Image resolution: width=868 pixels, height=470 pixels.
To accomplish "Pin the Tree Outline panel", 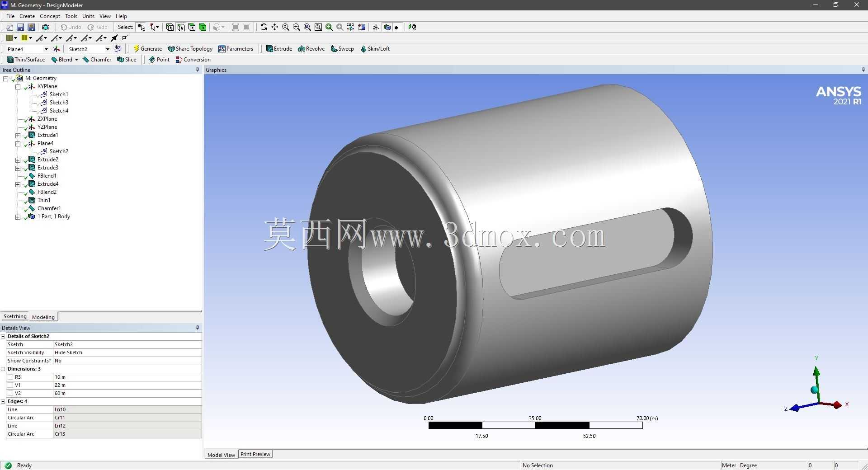I will tap(197, 70).
